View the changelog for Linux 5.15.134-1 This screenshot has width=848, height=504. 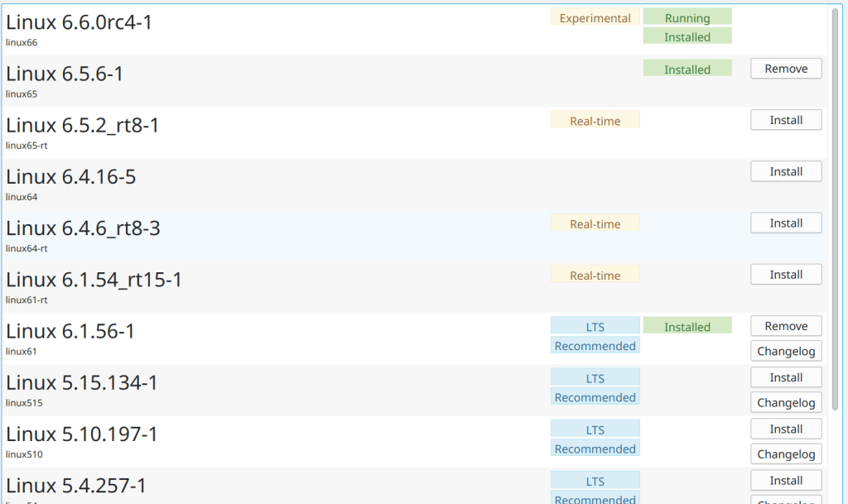[x=786, y=402]
